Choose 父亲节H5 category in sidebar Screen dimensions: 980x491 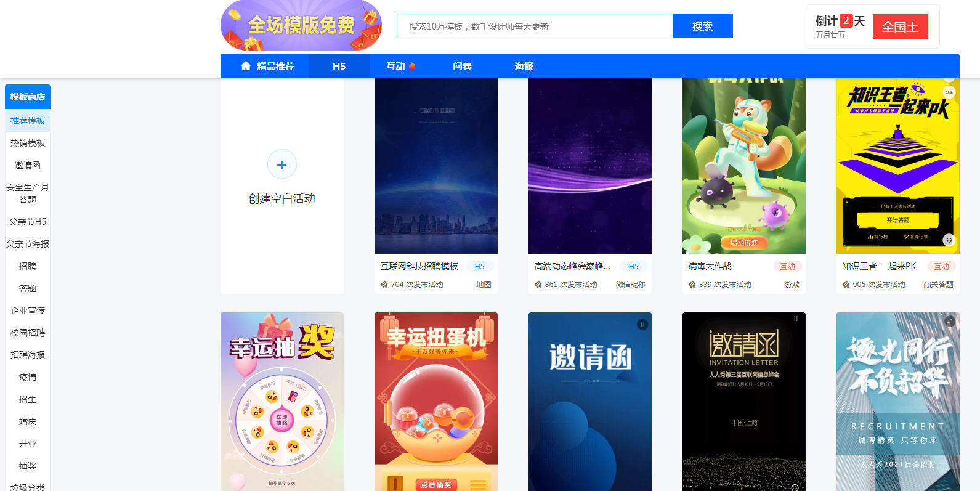point(28,222)
